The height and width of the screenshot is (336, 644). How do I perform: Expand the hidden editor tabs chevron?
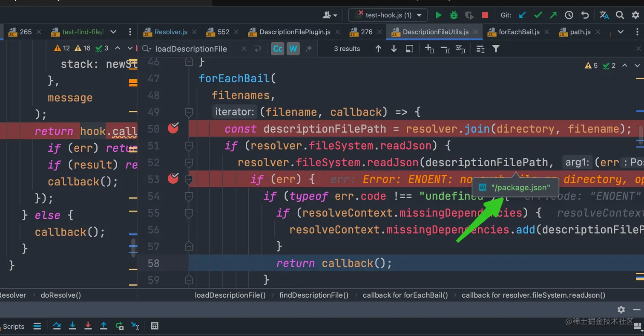click(x=621, y=32)
